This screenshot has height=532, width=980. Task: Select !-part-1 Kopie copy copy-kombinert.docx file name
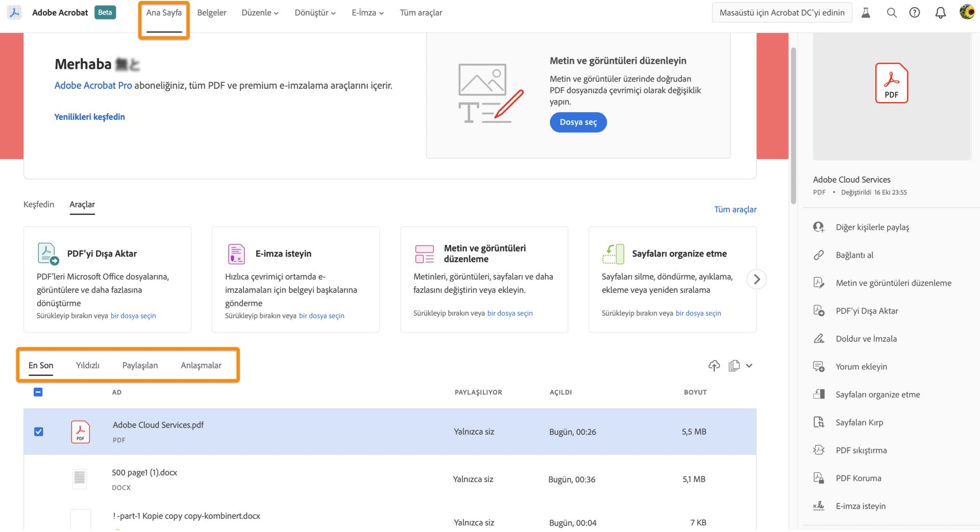[x=186, y=517]
